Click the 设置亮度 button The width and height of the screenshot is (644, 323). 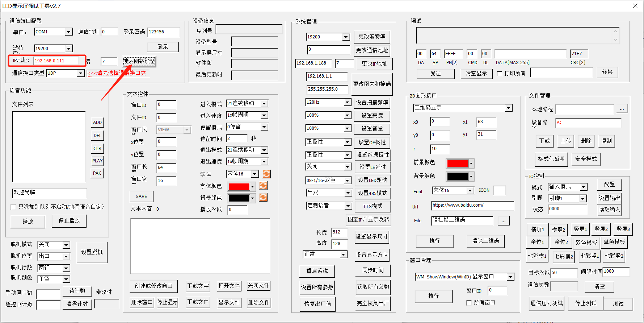pyautogui.click(x=372, y=116)
